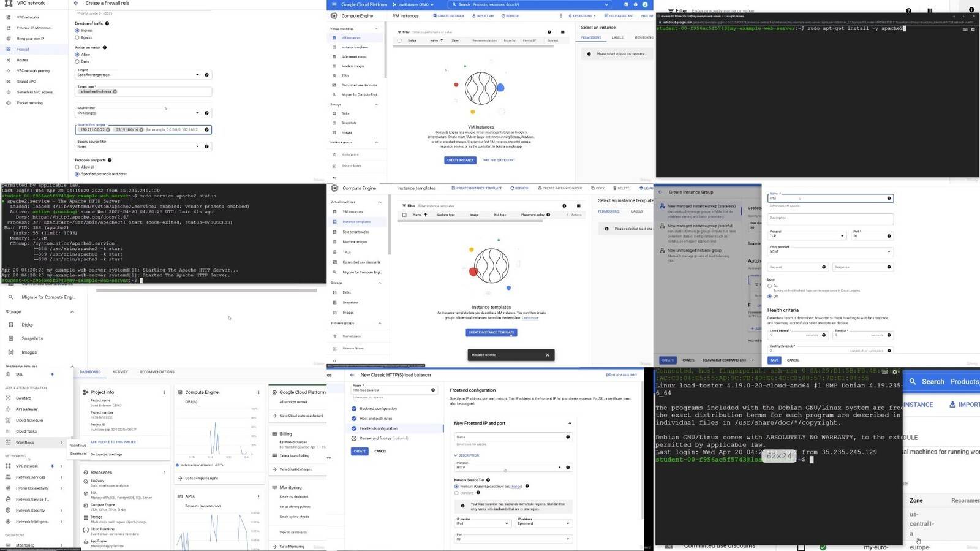Select Allow all protocols and ports
The width and height of the screenshot is (980, 551).
pos(77,167)
